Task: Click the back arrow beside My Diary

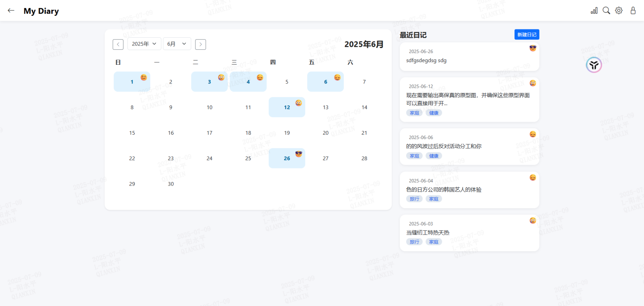Action: [x=11, y=11]
